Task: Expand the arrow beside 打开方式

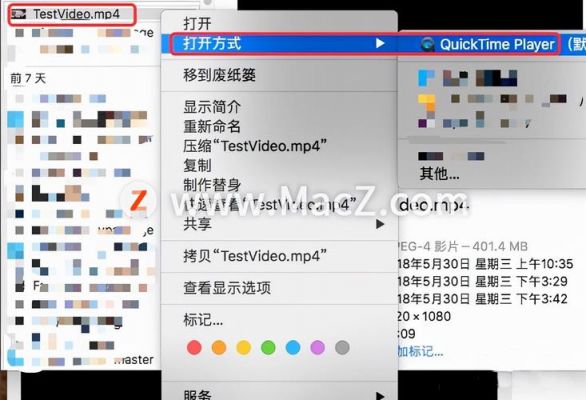Action: point(380,43)
